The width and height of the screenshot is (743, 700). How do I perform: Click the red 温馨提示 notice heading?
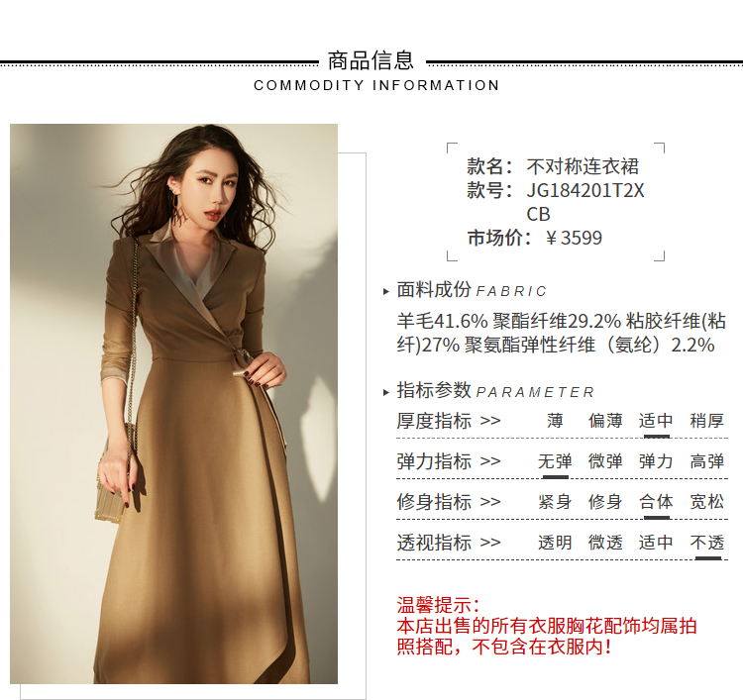(x=438, y=605)
